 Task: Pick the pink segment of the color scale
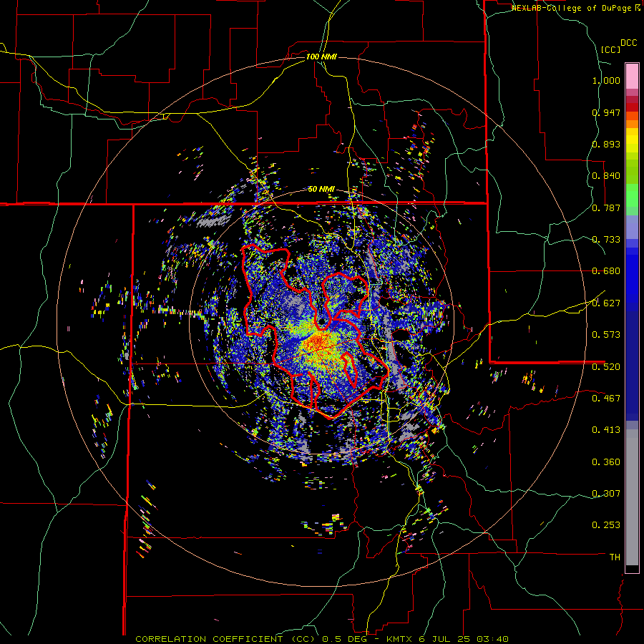(x=632, y=76)
